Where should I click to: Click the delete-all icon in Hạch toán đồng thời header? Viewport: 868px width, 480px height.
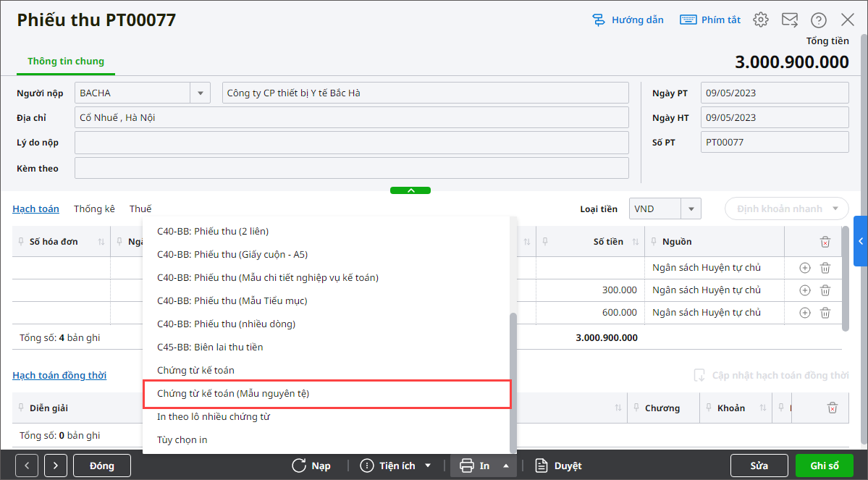pyautogui.click(x=832, y=408)
